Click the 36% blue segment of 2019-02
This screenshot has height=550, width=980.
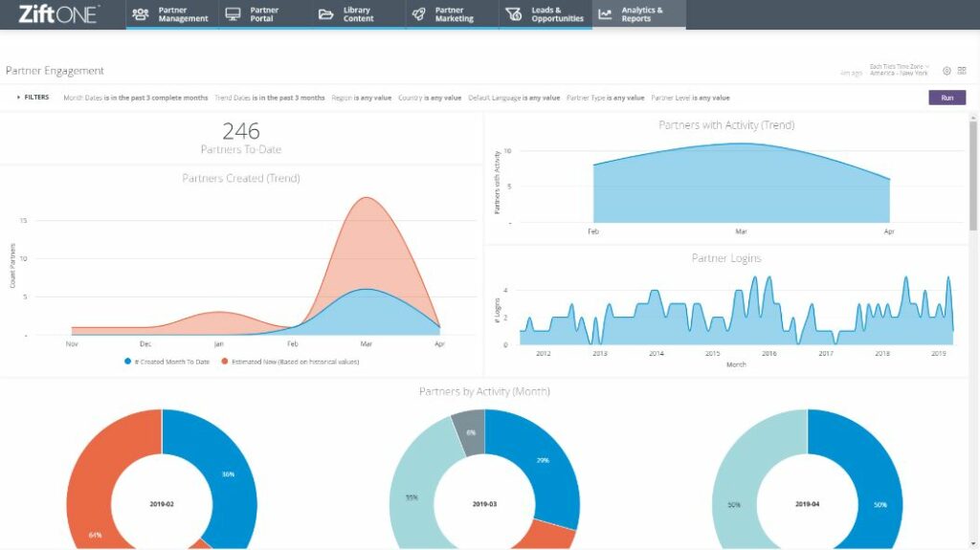pyautogui.click(x=228, y=475)
